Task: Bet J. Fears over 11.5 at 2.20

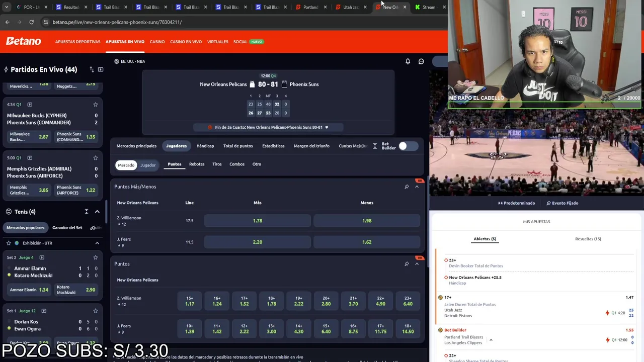Action: coord(258,242)
